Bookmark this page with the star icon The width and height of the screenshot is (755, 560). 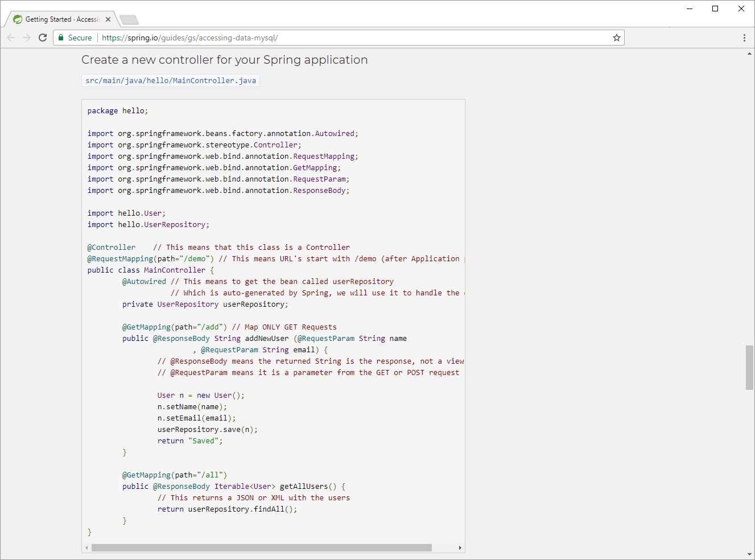point(616,38)
